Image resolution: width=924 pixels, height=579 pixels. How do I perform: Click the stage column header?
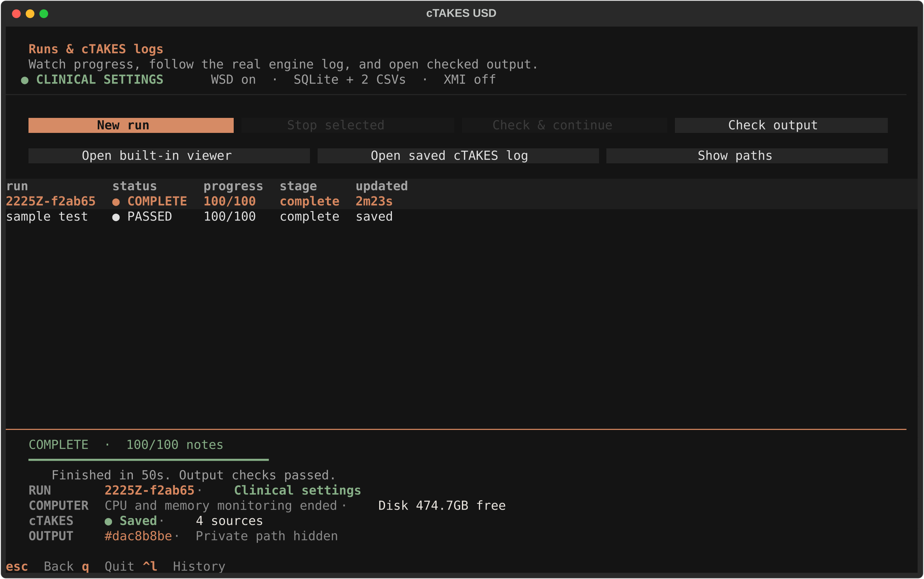point(298,186)
